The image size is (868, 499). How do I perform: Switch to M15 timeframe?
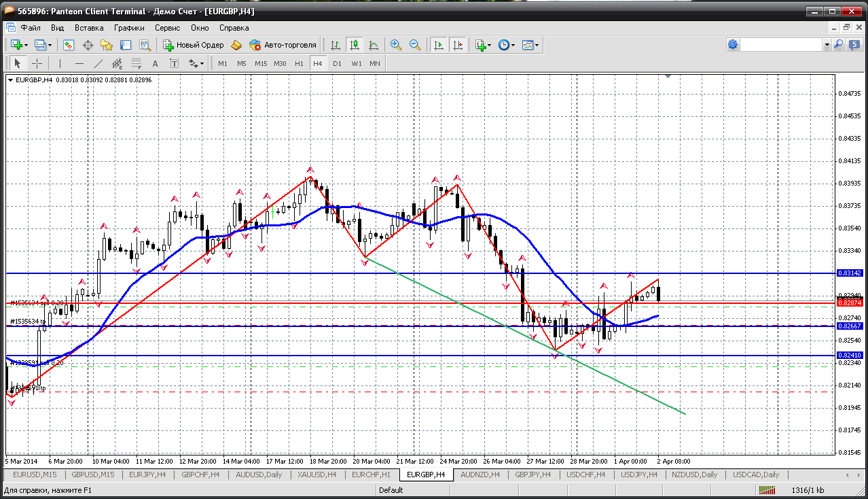[261, 63]
